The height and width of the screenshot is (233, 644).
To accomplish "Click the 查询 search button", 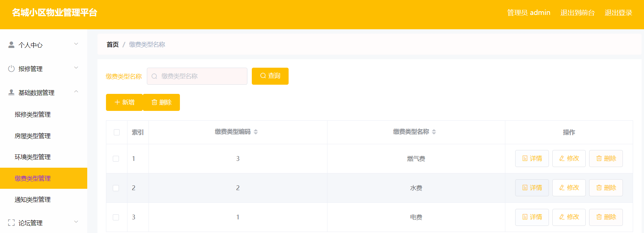I will (270, 76).
